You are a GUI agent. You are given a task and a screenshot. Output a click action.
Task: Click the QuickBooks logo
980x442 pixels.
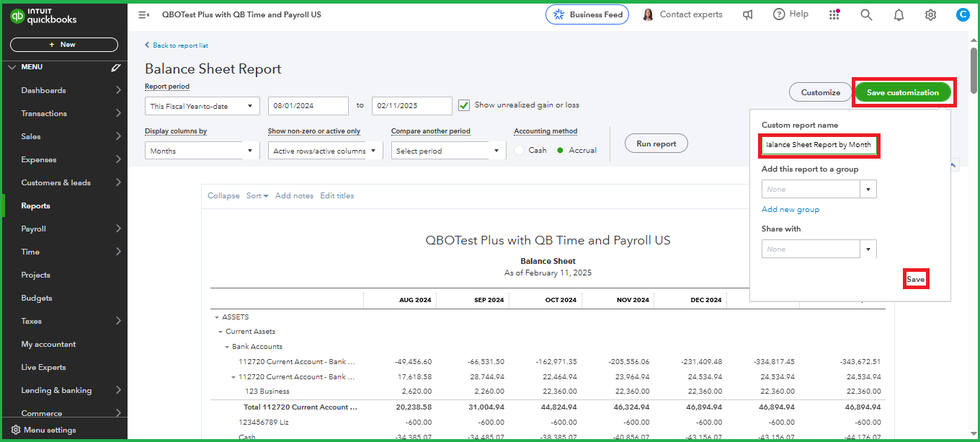43,16
